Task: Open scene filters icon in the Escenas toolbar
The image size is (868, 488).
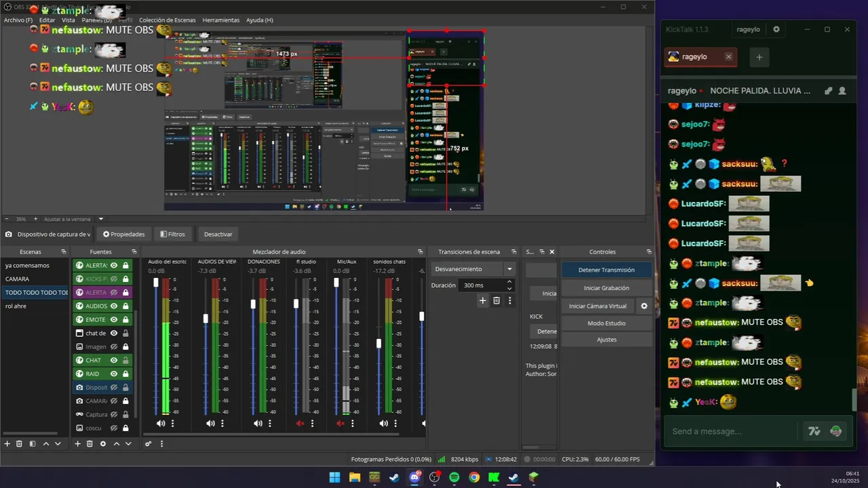Action: [32, 444]
